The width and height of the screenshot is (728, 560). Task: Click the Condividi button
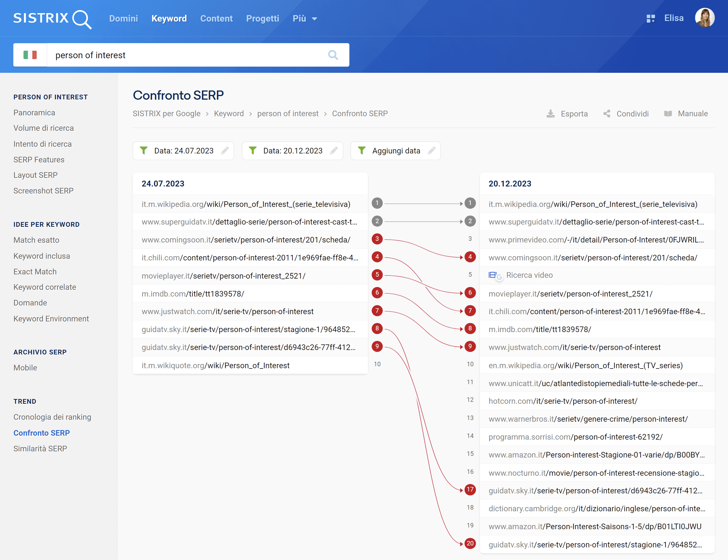[x=626, y=114]
